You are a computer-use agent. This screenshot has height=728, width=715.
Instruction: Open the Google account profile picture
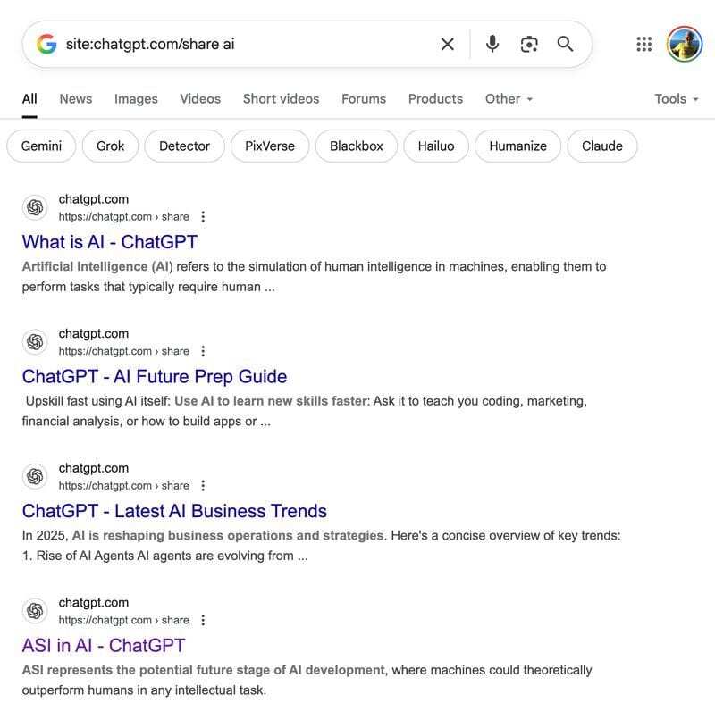(685, 44)
